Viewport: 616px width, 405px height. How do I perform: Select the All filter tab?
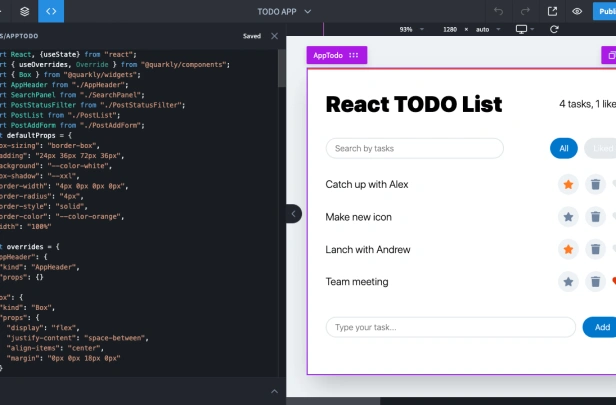pos(564,148)
